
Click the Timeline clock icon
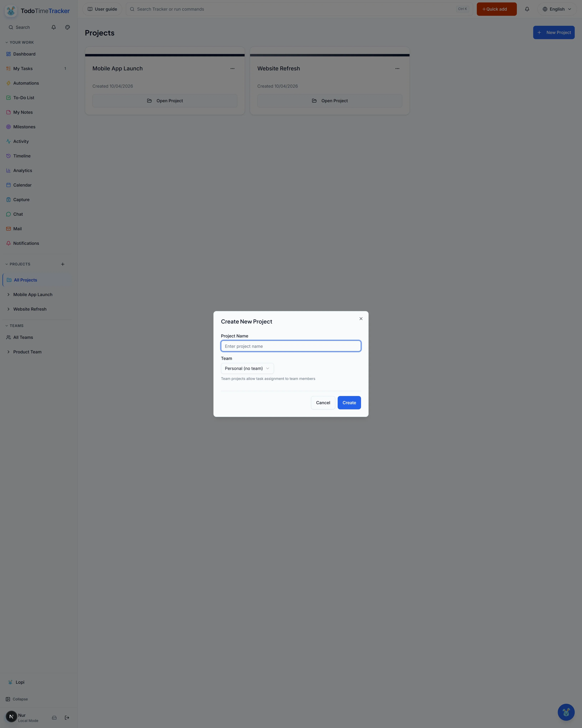(x=8, y=156)
